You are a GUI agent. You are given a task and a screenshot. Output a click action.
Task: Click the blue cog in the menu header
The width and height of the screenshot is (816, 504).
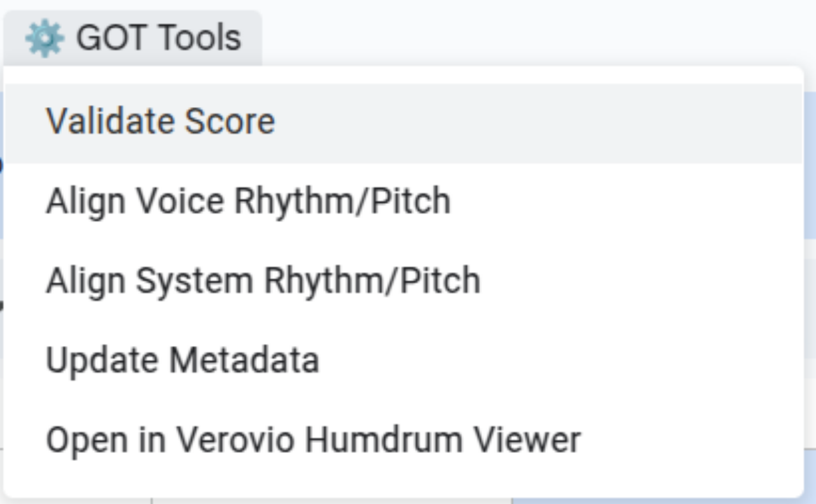(44, 38)
